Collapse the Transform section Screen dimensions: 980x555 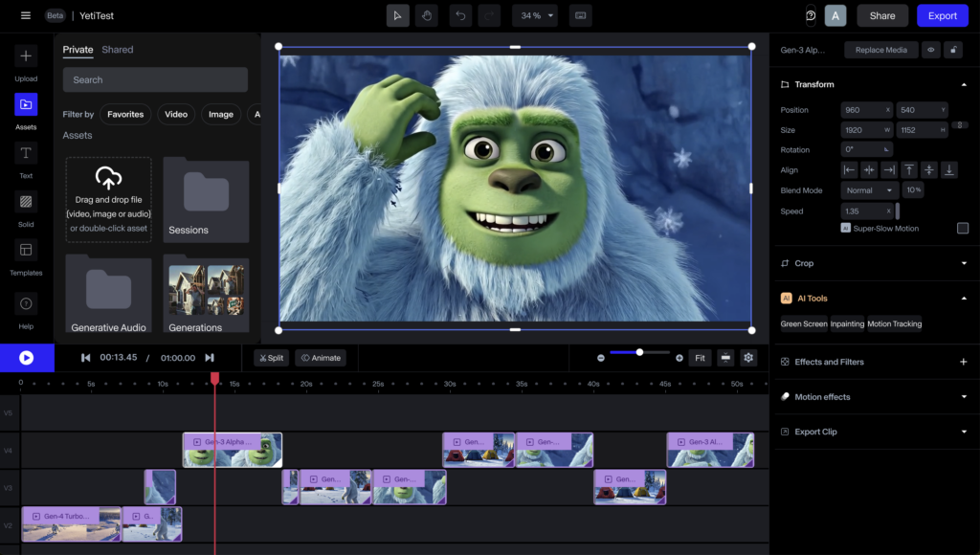pyautogui.click(x=964, y=84)
